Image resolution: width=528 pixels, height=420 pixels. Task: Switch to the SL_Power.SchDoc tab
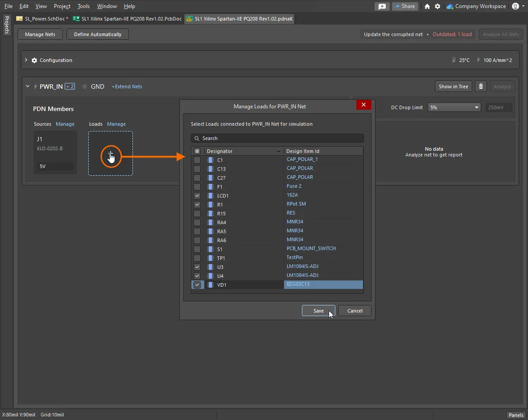43,19
